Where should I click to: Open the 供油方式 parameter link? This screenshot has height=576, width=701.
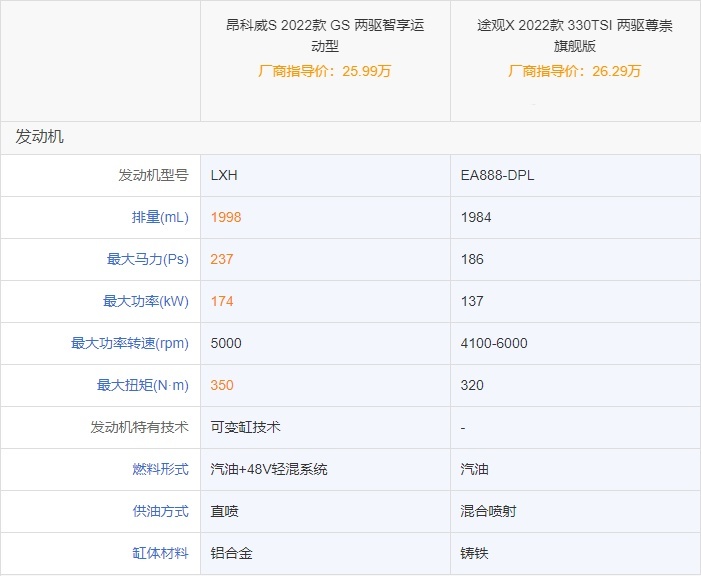tap(160, 511)
